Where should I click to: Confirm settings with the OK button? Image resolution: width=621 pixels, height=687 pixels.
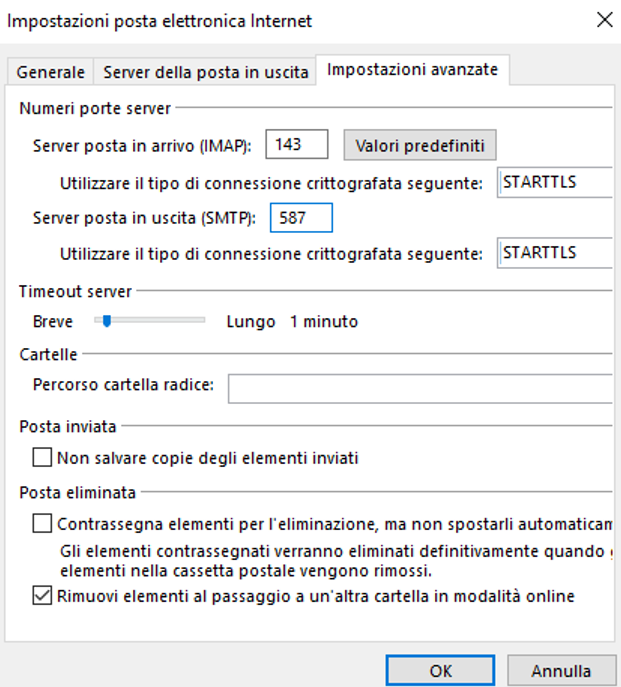[440, 671]
